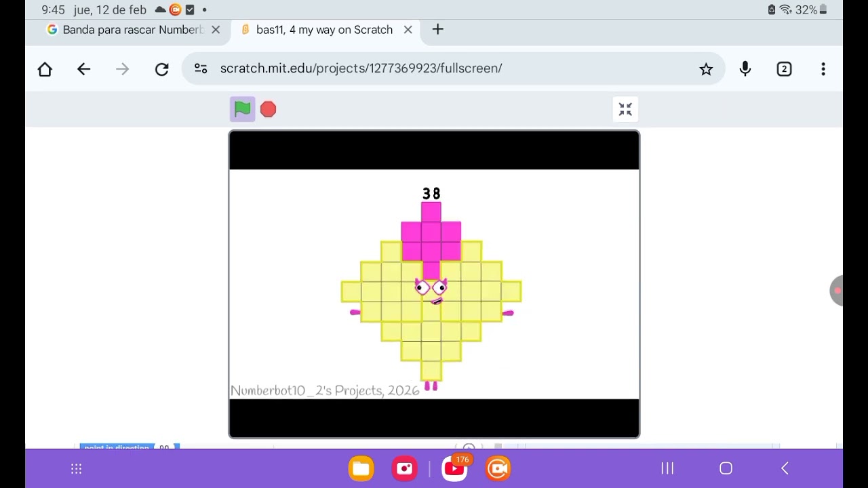Close the 'bas11, 4 my way' tab

pyautogui.click(x=408, y=30)
